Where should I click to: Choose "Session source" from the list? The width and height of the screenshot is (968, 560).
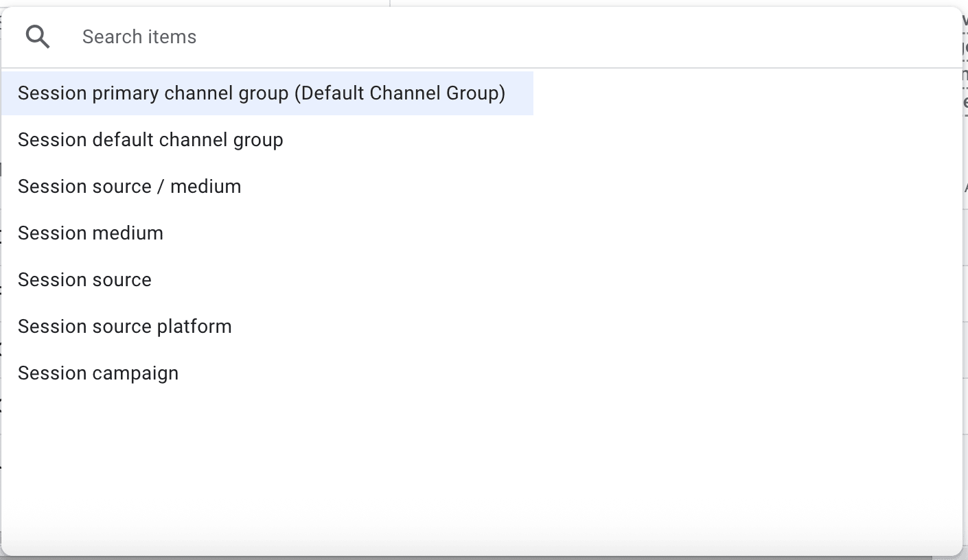click(x=84, y=280)
